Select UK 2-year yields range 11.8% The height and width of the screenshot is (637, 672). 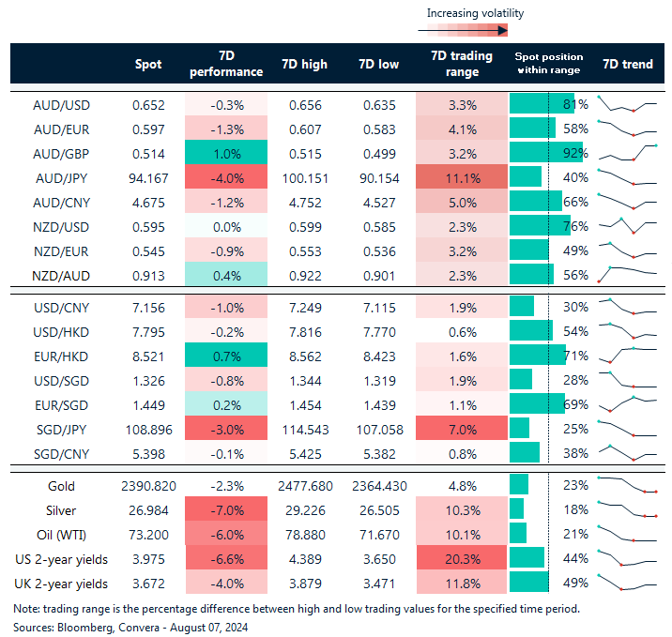click(462, 583)
